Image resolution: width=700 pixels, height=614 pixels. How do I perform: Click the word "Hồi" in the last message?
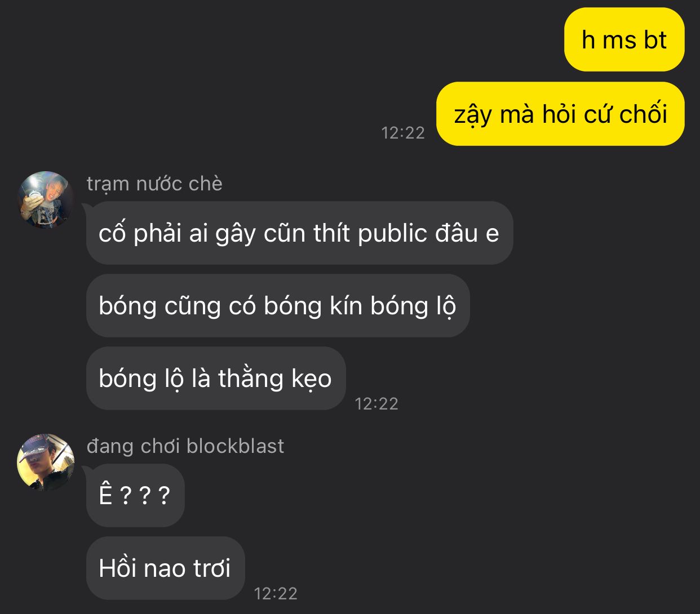tap(118, 568)
